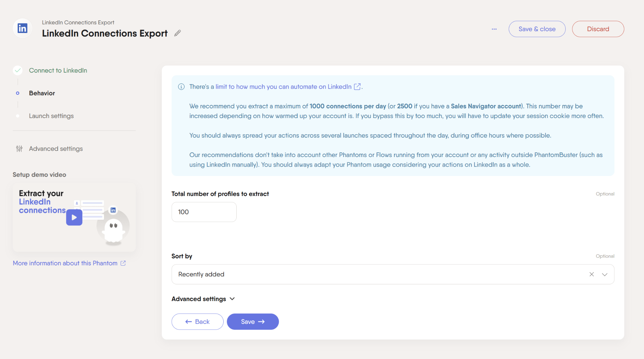Click Save & close button
Viewport: 644px width, 359px height.
(x=537, y=29)
